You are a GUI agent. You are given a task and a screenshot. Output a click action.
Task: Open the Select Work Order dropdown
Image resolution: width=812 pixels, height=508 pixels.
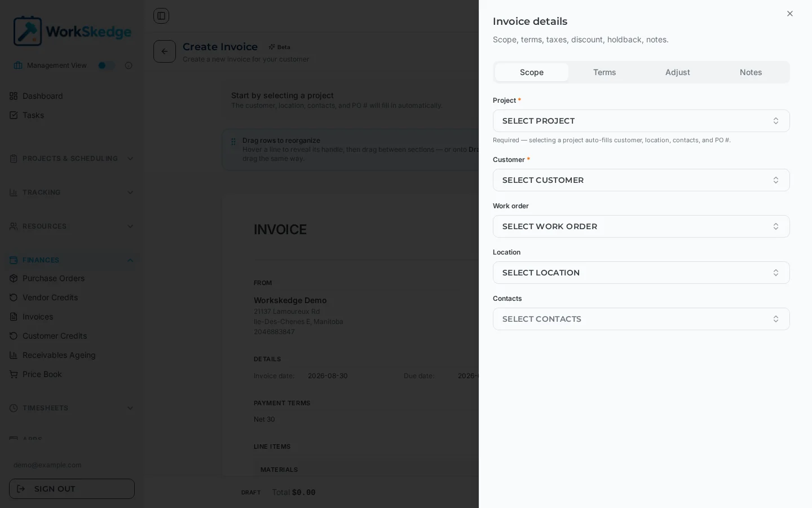pyautogui.click(x=641, y=226)
